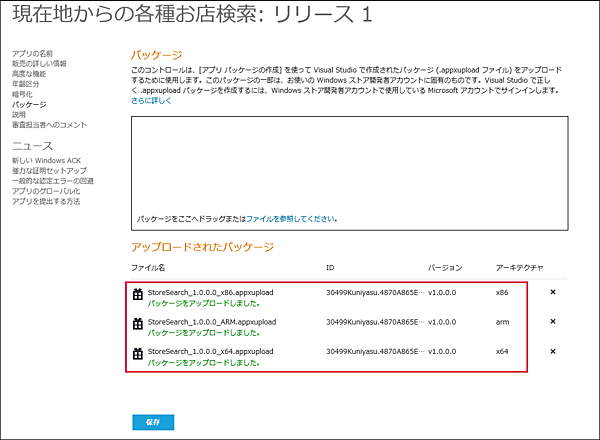This screenshot has width=600, height=440.
Task: Click ファイルを参照してください link
Action: pyautogui.click(x=290, y=219)
